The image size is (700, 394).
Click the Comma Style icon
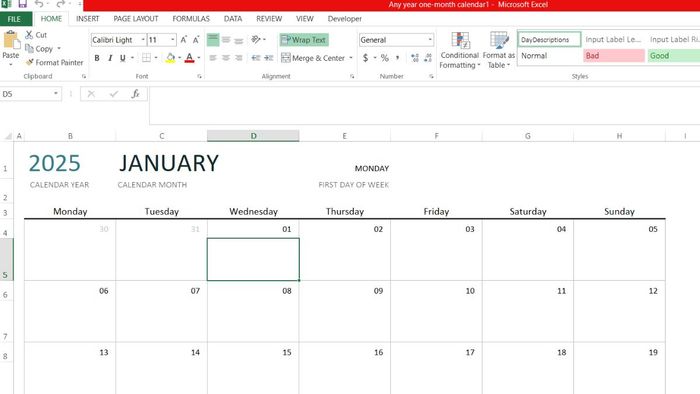397,58
